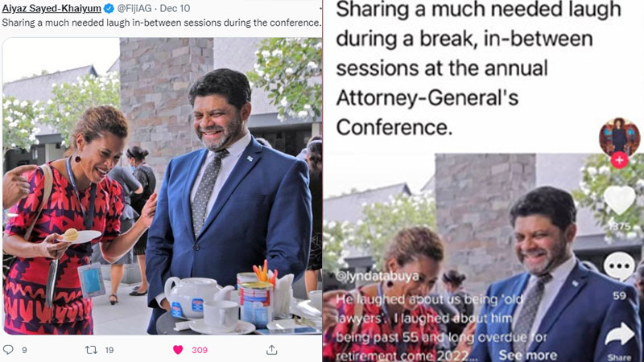Open the TikTok comments bubble icon
The width and height of the screenshot is (644, 362).
(619, 266)
